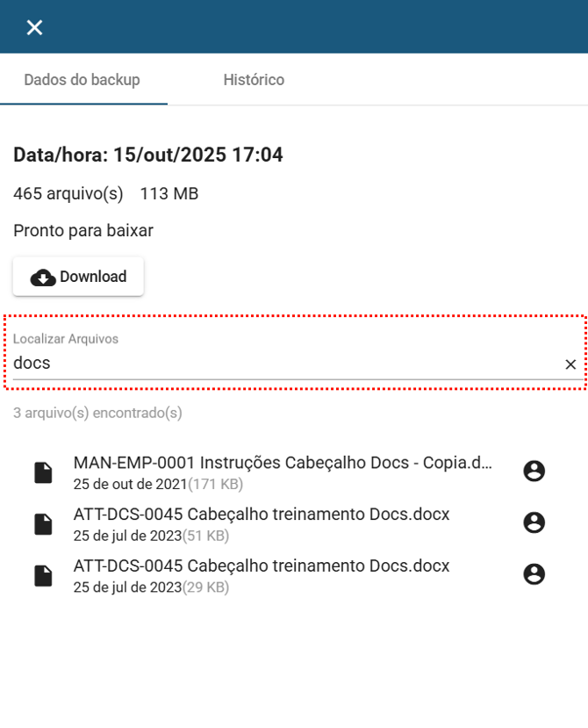The width and height of the screenshot is (588, 728).
Task: Click the file icon beside MAN-EMP-0001
Action: [43, 472]
